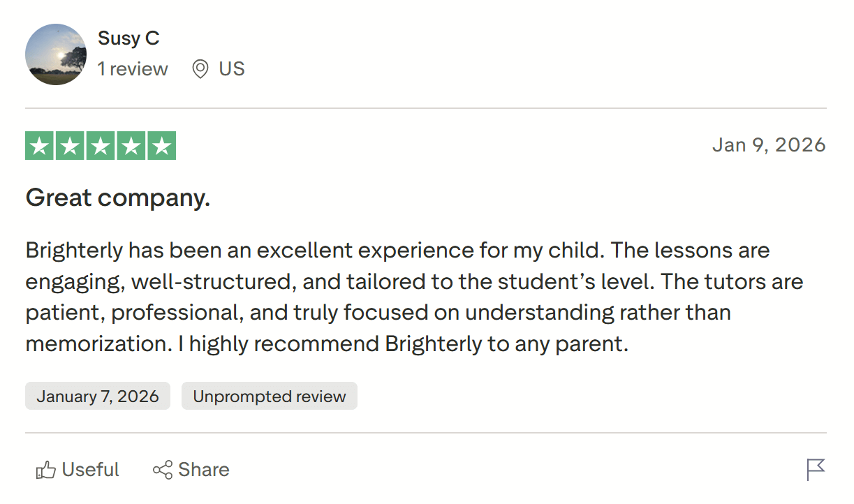
Task: Click the Unprompted review label
Action: [x=269, y=396]
